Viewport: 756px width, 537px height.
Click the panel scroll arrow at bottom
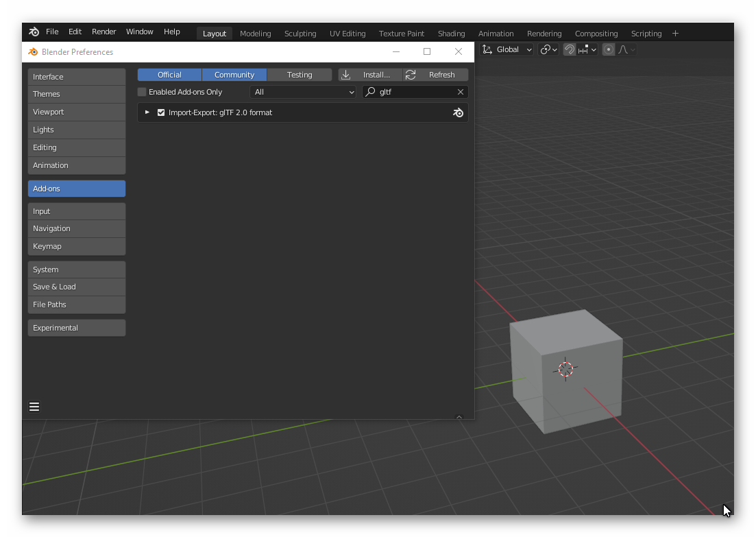point(459,416)
